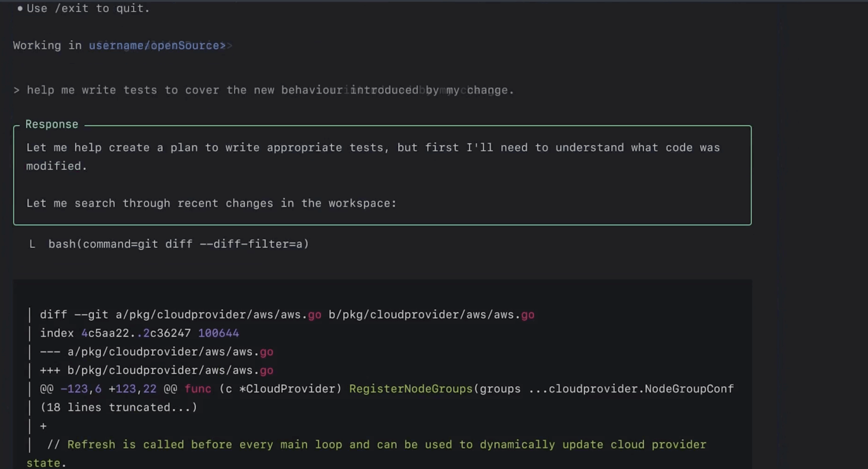Click the '--- a/pkg/cloudprovider/aws/aws.go' line
This screenshot has width=868, height=469.
[x=156, y=352]
